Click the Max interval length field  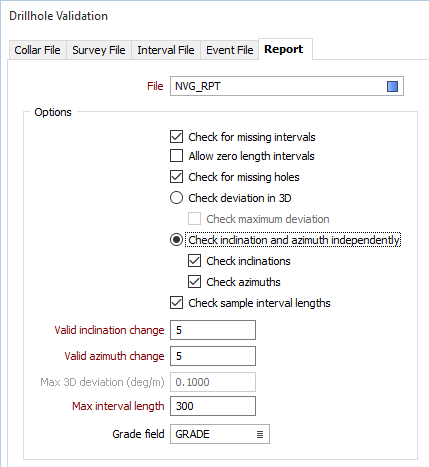[213, 406]
